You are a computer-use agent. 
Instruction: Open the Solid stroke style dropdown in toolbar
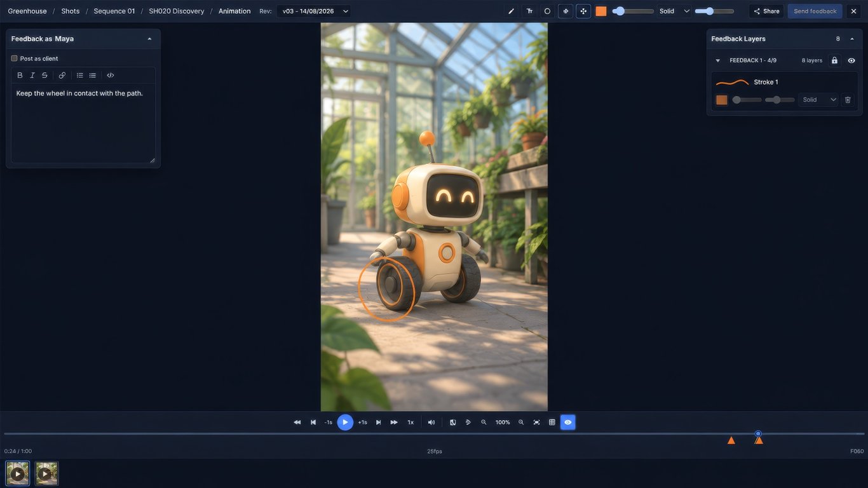coord(674,11)
